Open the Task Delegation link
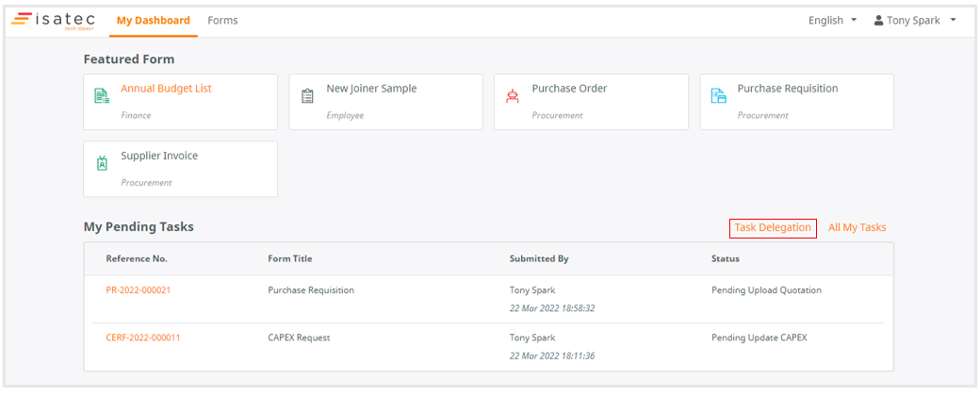The width and height of the screenshot is (980, 395). point(773,228)
